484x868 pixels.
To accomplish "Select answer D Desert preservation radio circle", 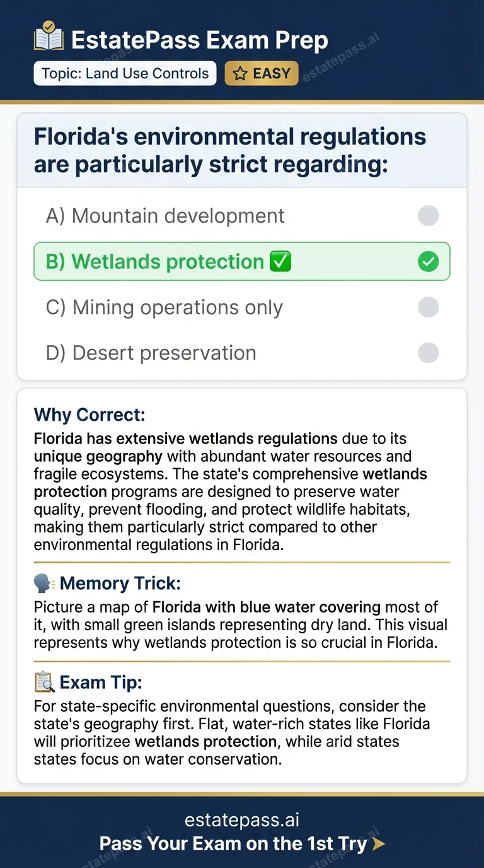I will tap(428, 353).
